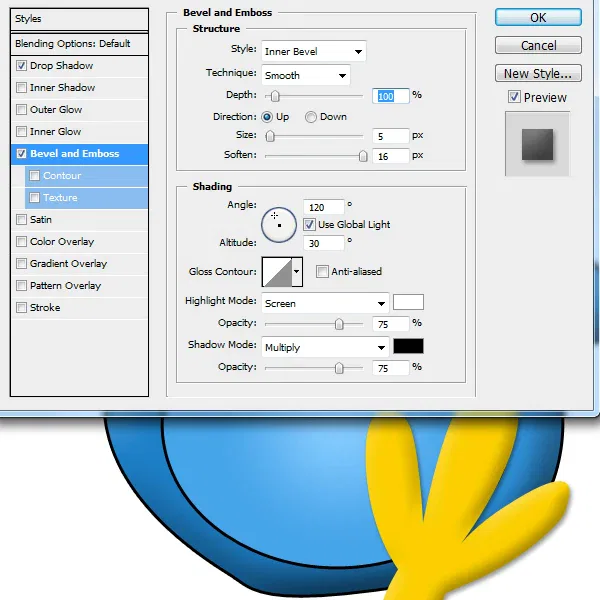Open the Gloss Contour picker arrow

tap(297, 272)
